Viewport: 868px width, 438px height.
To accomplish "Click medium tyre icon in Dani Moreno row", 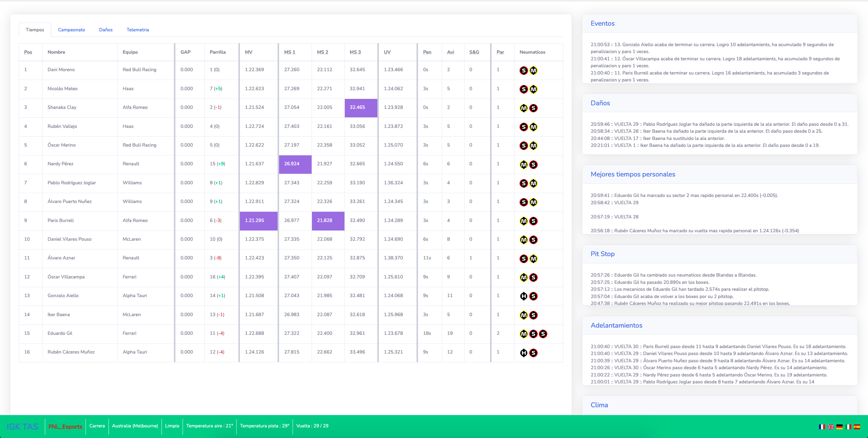I will 533,71.
